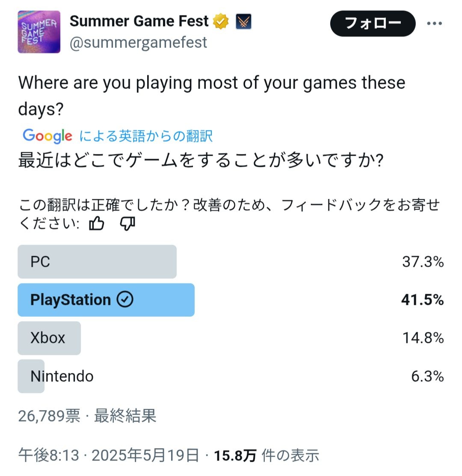Open the Summer Game Fest profile avatar
The image size is (462, 476).
pyautogui.click(x=39, y=32)
